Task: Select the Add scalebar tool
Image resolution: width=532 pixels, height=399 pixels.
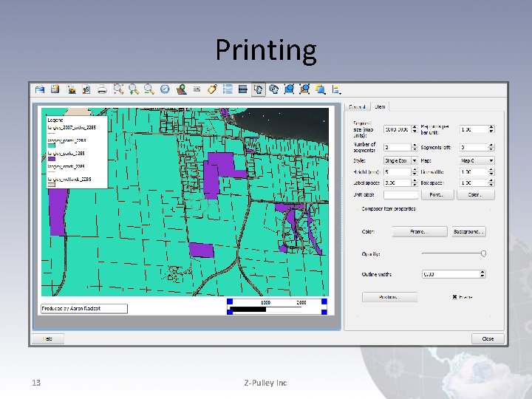Action: [x=243, y=89]
